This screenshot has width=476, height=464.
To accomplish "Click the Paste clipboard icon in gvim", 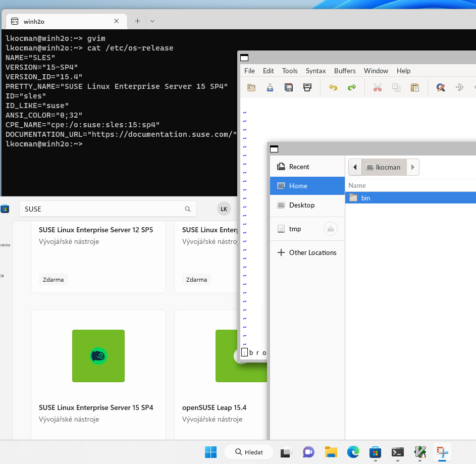I will pyautogui.click(x=414, y=87).
